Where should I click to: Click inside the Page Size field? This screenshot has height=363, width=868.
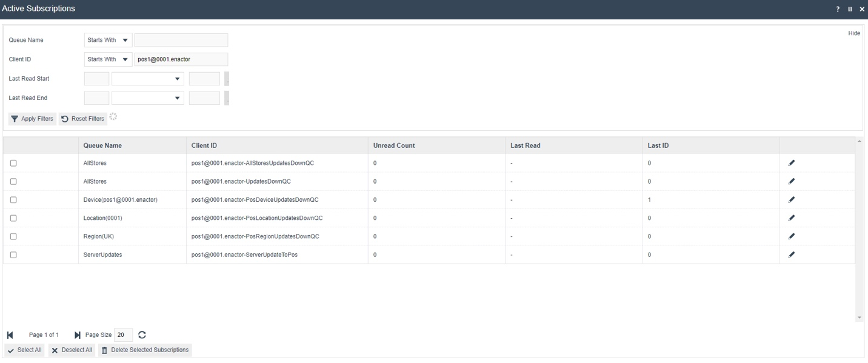(122, 335)
